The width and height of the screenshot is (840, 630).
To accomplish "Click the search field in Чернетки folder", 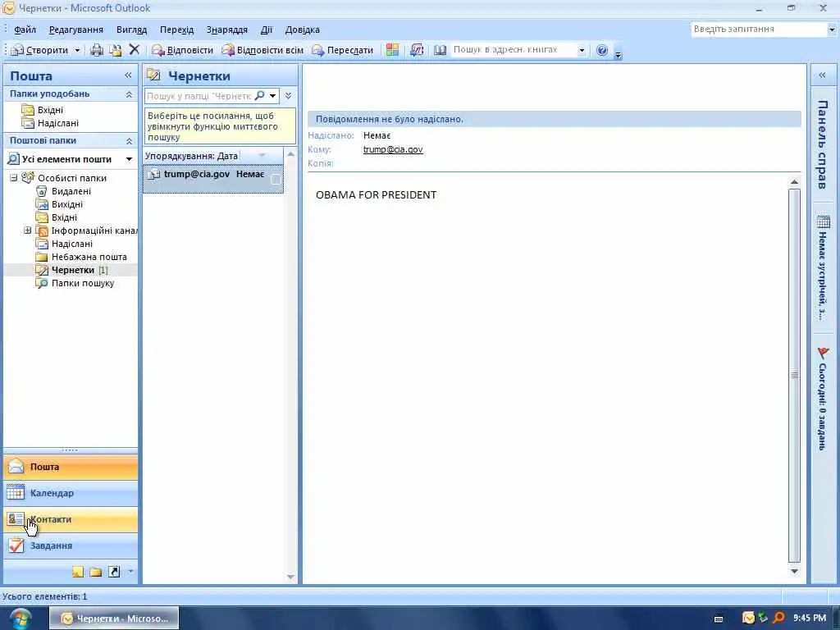I will click(199, 96).
